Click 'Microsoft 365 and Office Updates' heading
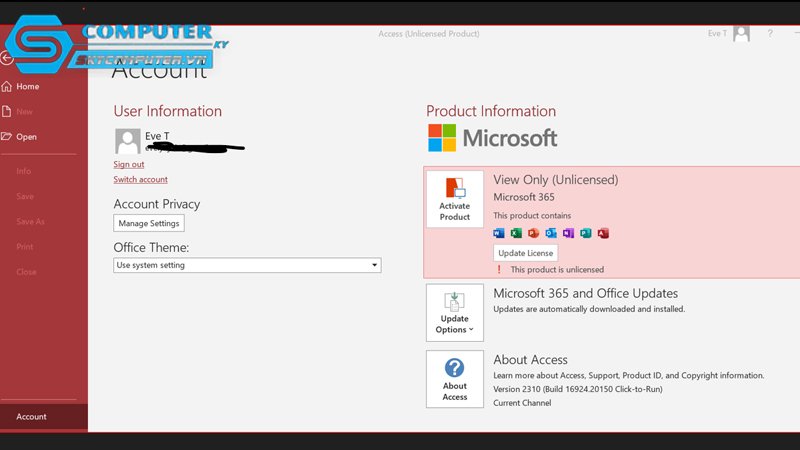This screenshot has height=450, width=800. click(x=585, y=293)
